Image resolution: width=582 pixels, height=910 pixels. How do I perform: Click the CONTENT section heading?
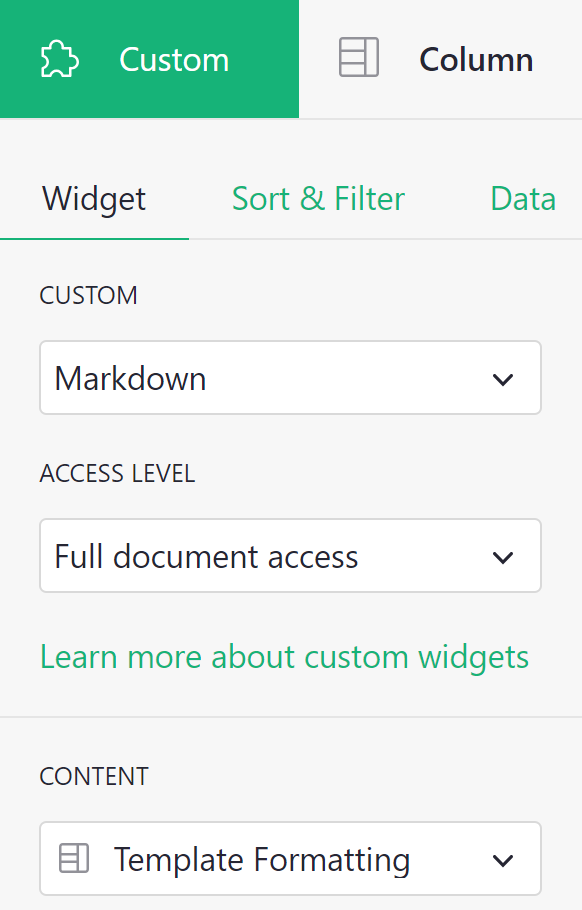coord(93,775)
